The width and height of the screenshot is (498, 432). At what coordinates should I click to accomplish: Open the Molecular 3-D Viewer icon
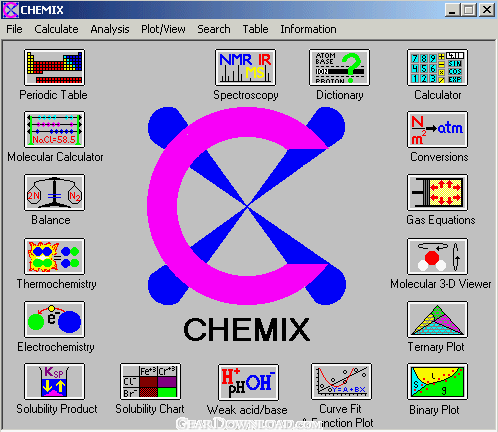[x=437, y=256]
